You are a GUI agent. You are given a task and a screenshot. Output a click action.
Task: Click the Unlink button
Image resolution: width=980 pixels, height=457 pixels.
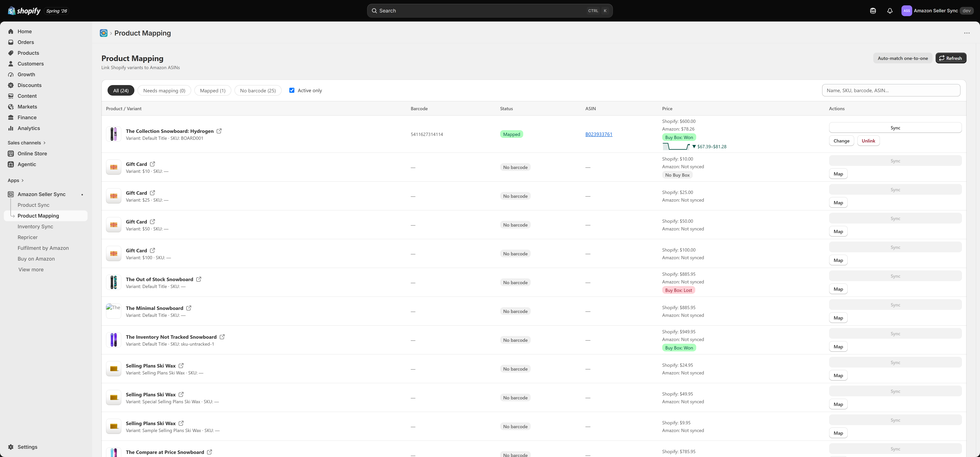click(x=868, y=141)
